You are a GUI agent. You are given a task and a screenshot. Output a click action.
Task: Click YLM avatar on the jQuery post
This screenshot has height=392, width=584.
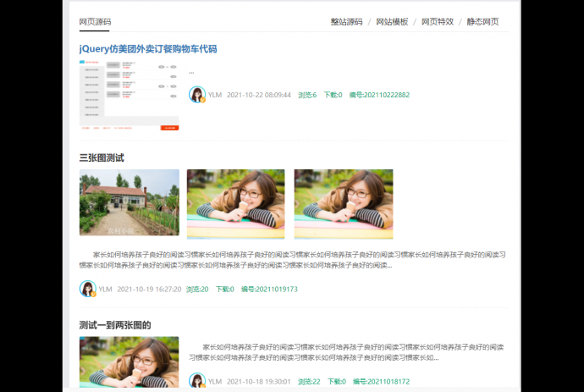point(197,95)
